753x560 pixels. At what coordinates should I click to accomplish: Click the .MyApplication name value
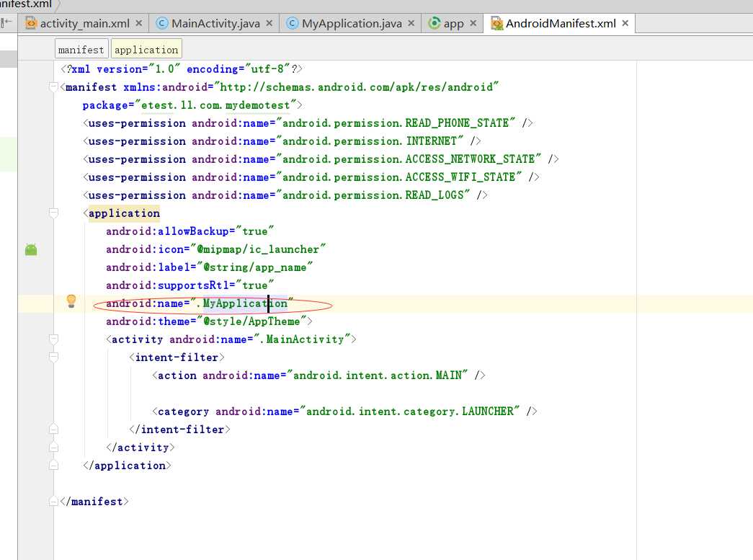(x=241, y=303)
